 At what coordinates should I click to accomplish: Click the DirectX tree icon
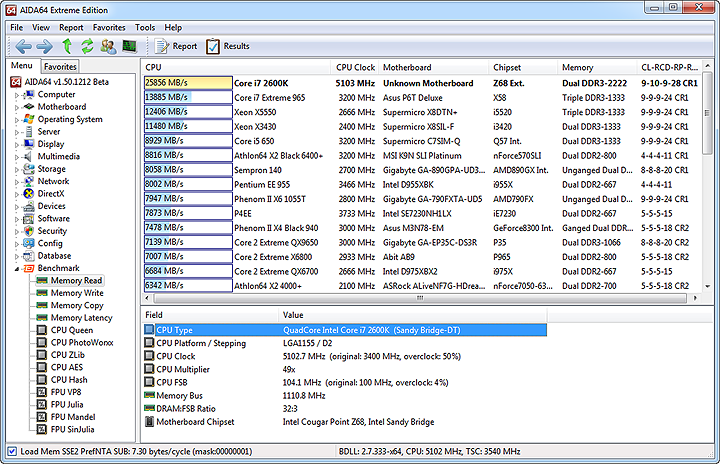(29, 194)
